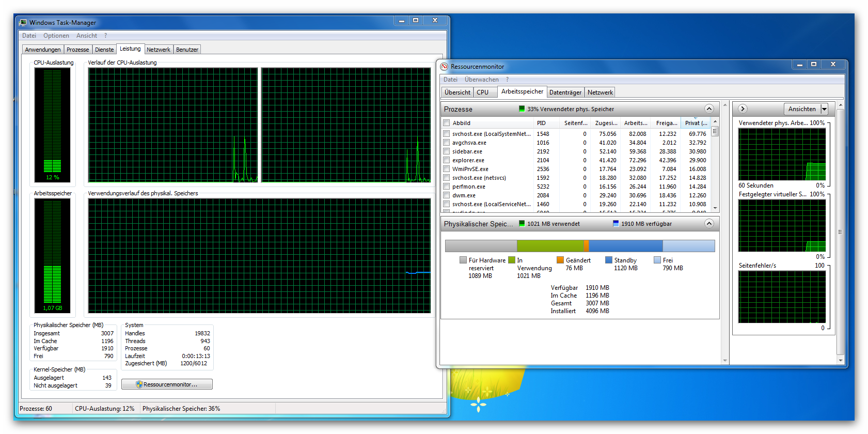Click the Frei light-blue legend swatch
The height and width of the screenshot is (434, 868).
pos(657,260)
